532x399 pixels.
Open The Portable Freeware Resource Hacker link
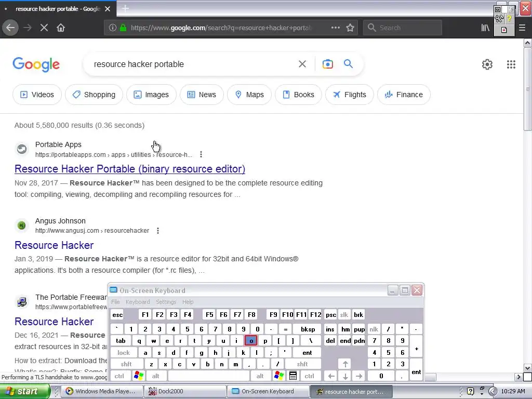pos(54,321)
